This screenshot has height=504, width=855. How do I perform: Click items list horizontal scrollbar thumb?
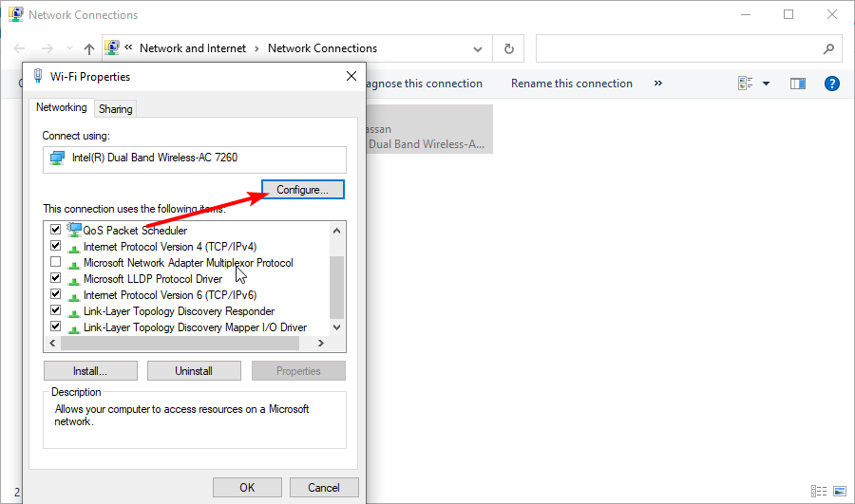(180, 344)
